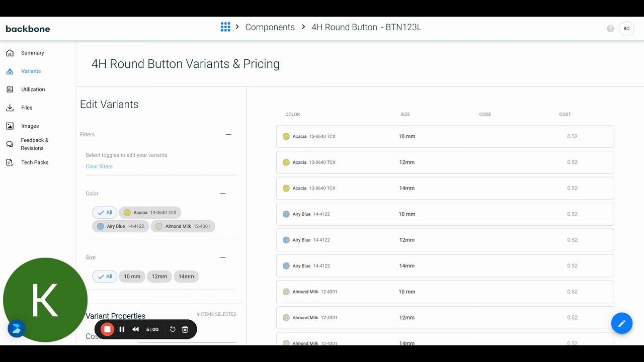Select the Acacia 12mm variant row
The image size is (644, 362).
(x=445, y=162)
